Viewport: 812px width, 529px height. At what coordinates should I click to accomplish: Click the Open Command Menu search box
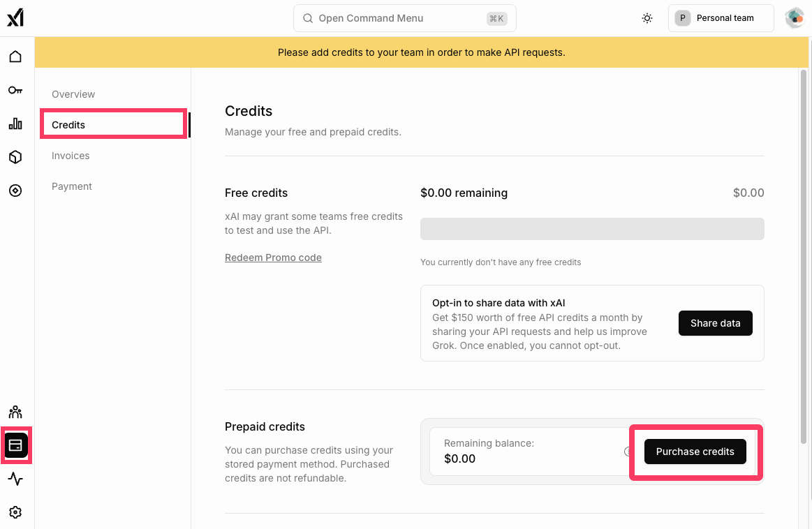[x=404, y=18]
